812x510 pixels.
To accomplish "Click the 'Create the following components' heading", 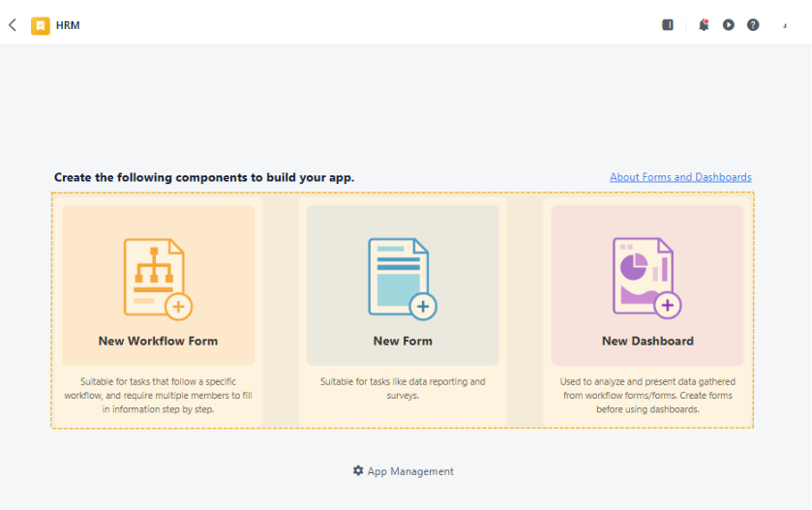I will point(204,178).
